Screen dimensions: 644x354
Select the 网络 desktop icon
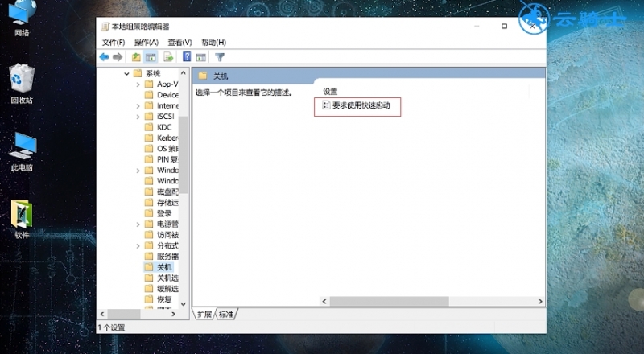22,19
